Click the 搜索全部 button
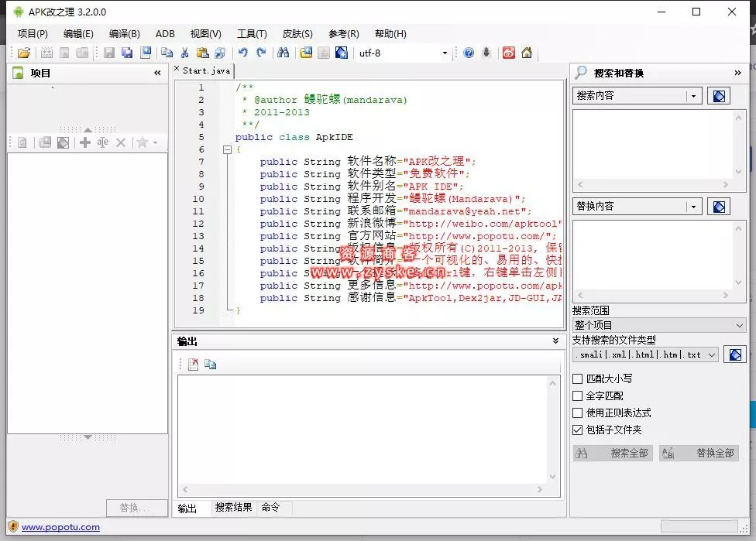 coord(613,453)
